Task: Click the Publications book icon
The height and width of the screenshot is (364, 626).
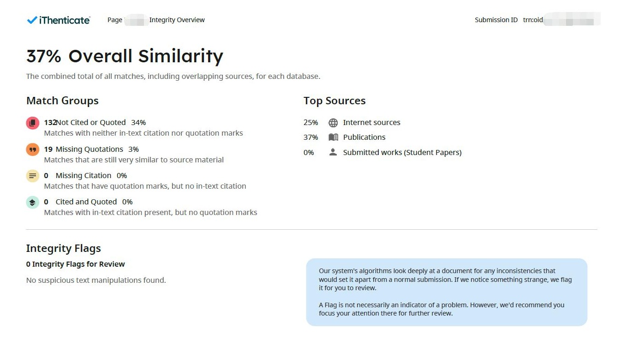Action: point(333,137)
